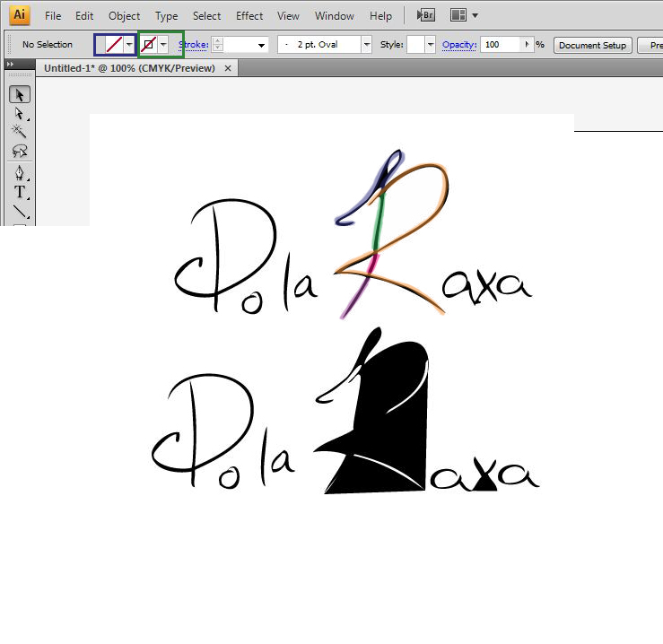663x644 pixels.
Task: Open the stroke color dropdown arrow
Action: coord(162,44)
